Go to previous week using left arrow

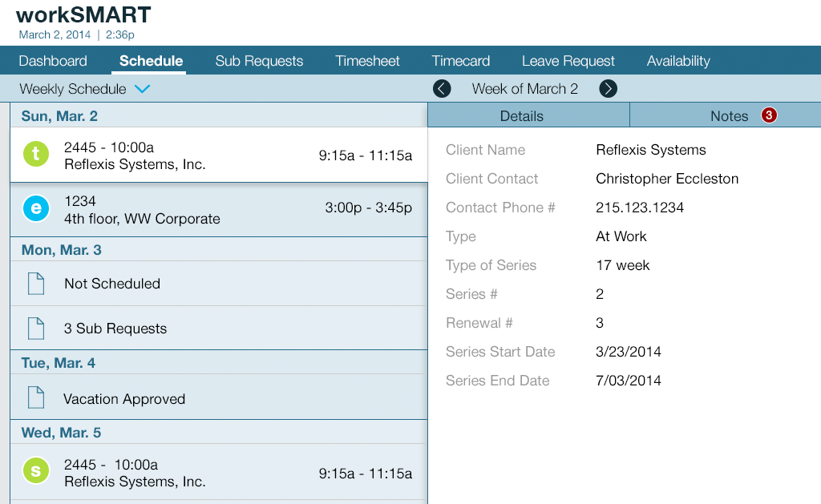442,89
